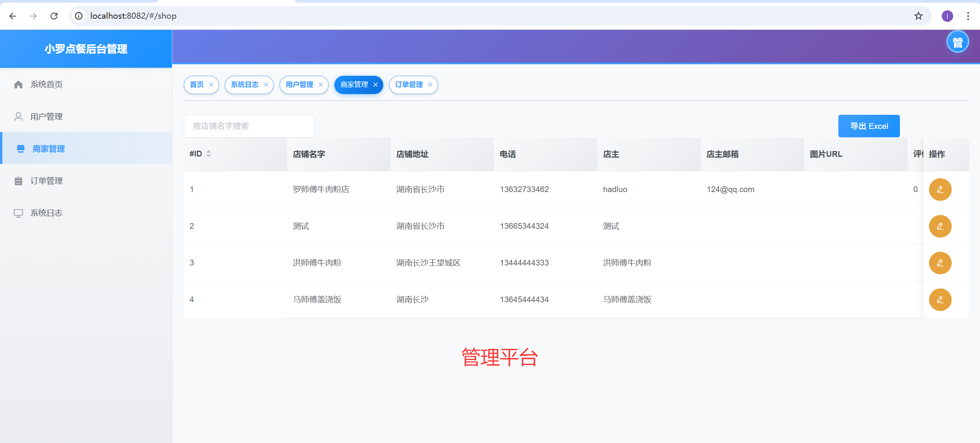
Task: Close the 首页 tab with its X
Action: tap(211, 85)
